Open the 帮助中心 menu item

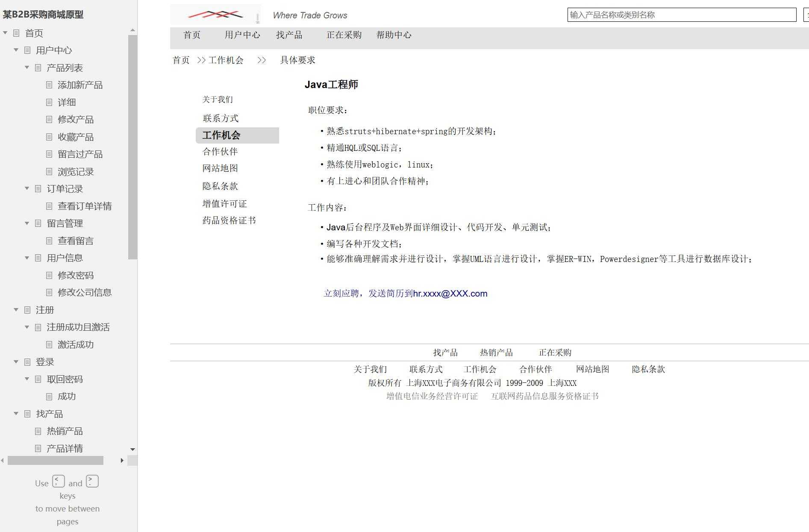tap(394, 35)
